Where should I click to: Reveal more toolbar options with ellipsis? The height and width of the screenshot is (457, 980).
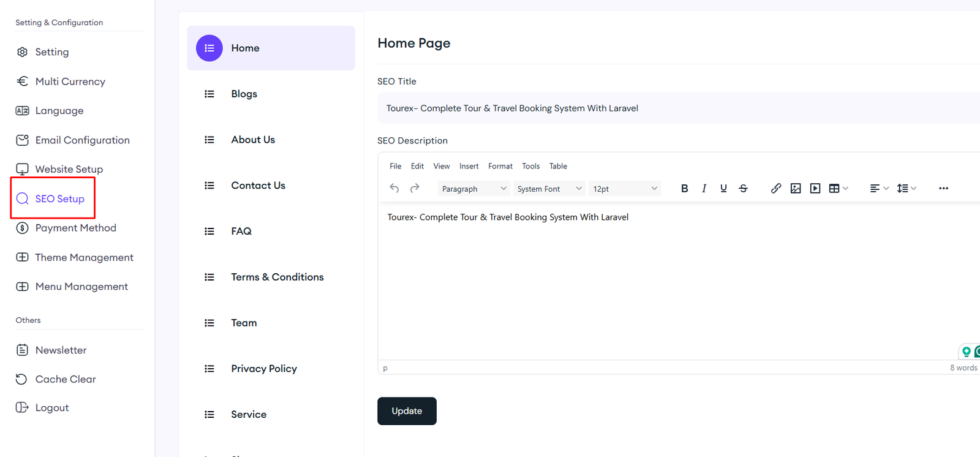point(943,189)
